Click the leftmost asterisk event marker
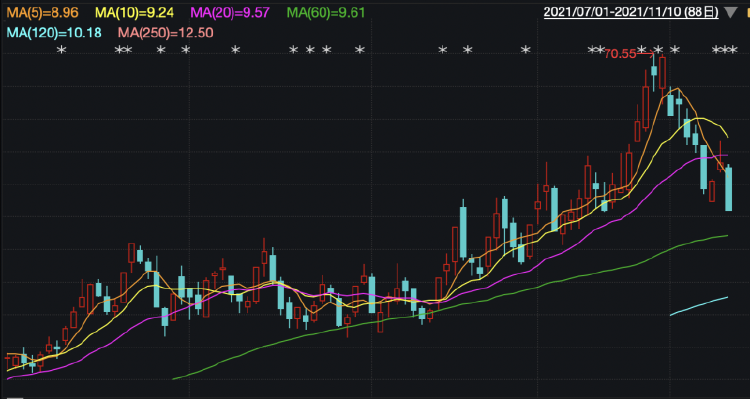This screenshot has width=750, height=399. click(61, 50)
